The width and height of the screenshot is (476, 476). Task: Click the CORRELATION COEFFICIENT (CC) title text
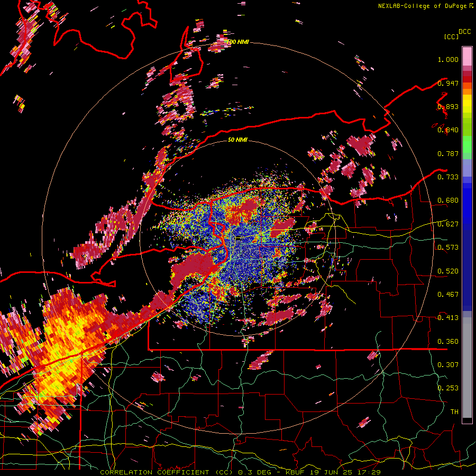click(167, 472)
